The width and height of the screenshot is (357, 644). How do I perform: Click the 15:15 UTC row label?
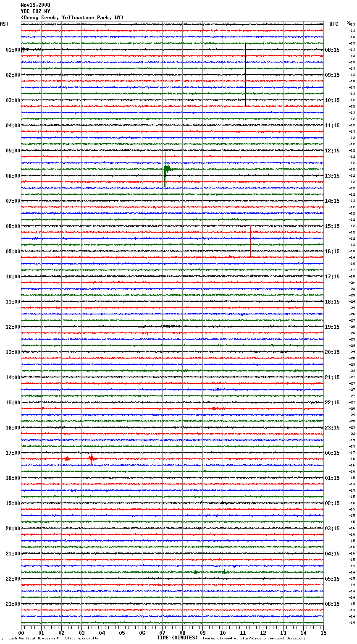332,226
